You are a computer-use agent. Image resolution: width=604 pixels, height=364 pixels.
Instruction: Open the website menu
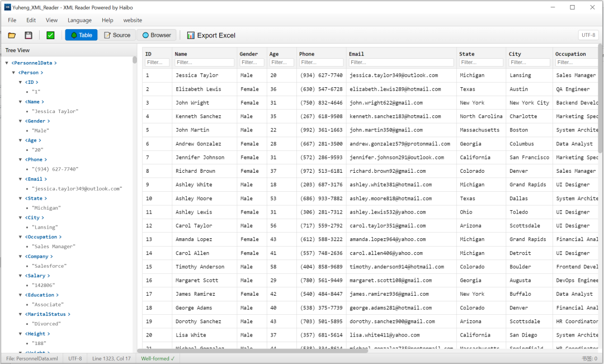pos(133,20)
